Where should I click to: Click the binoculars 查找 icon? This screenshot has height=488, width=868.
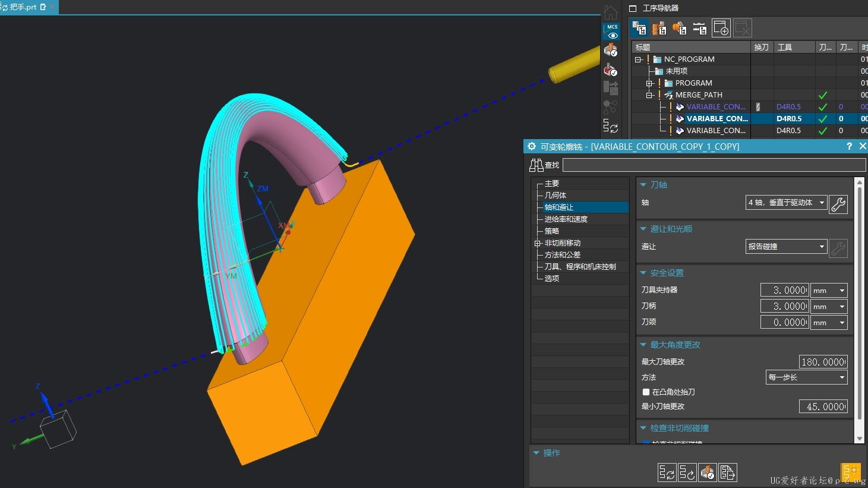pos(536,165)
